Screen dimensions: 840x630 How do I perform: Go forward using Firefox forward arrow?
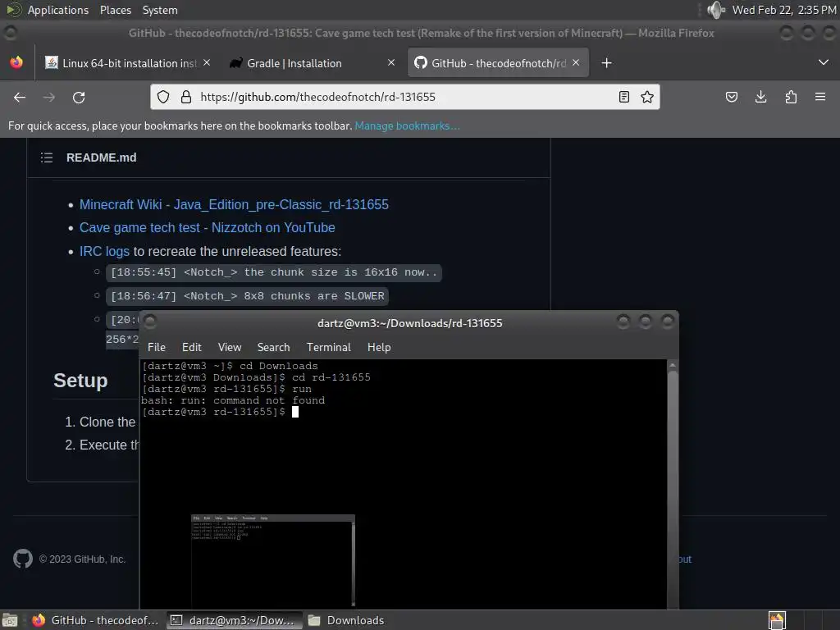point(49,97)
